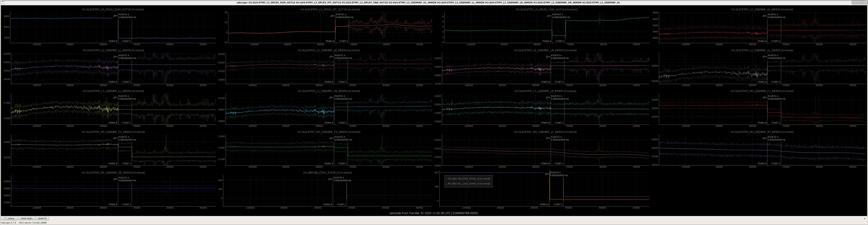This screenshot has height=225, width=868.
Task: Click cursor label -75491.6 in M0_OSEMINF_RT plot
Action: pos(762,164)
